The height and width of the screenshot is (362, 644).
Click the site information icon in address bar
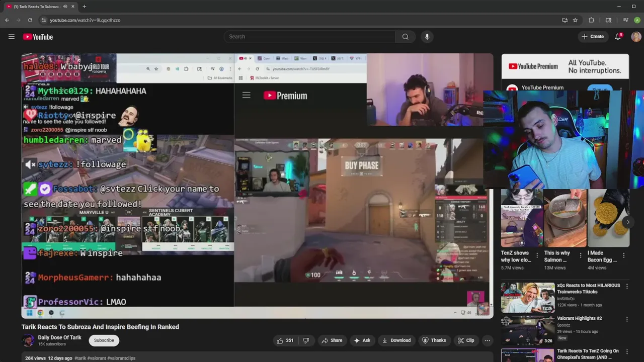pyautogui.click(x=44, y=20)
